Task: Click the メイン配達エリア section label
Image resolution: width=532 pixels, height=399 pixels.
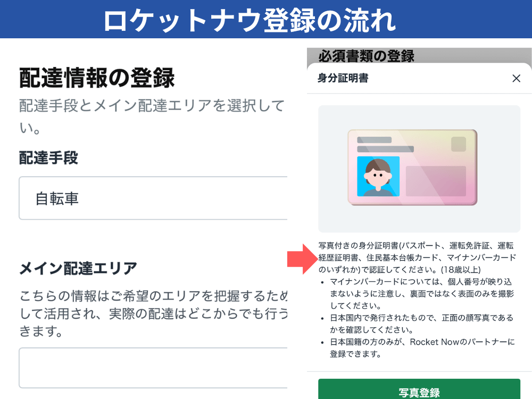Action: pos(78,268)
